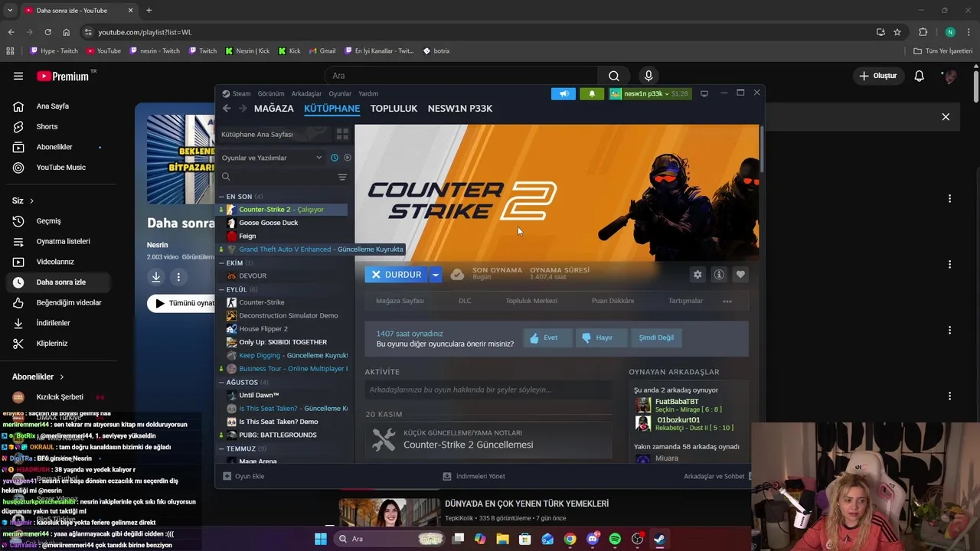This screenshot has height=551, width=980.
Task: Toggle sort by recent activity clock icon
Action: click(335, 158)
